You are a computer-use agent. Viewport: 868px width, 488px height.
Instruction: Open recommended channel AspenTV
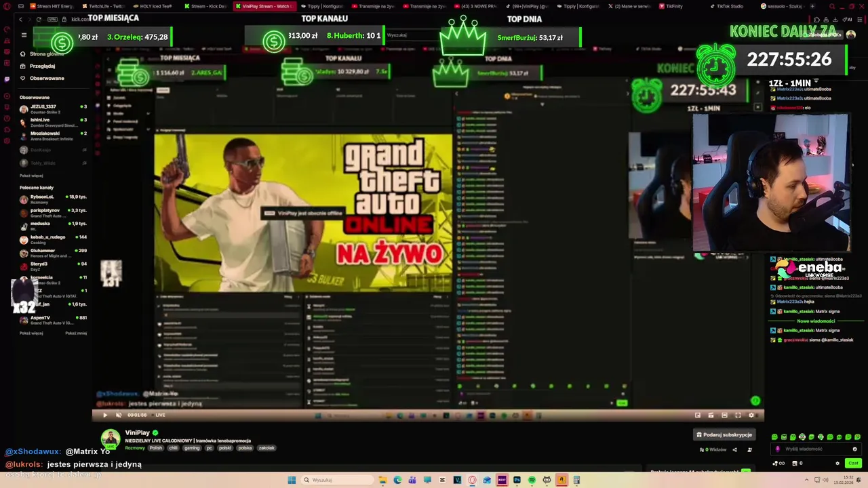(53, 319)
